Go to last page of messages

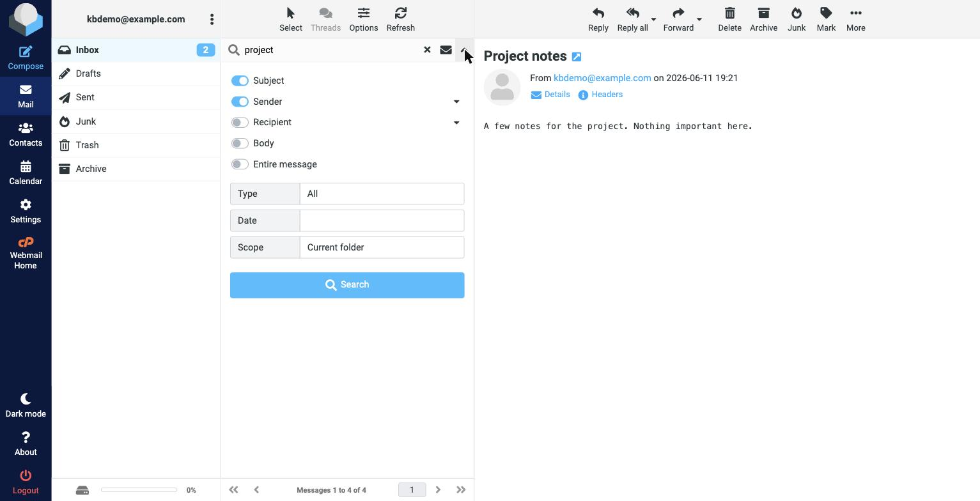[x=461, y=490]
